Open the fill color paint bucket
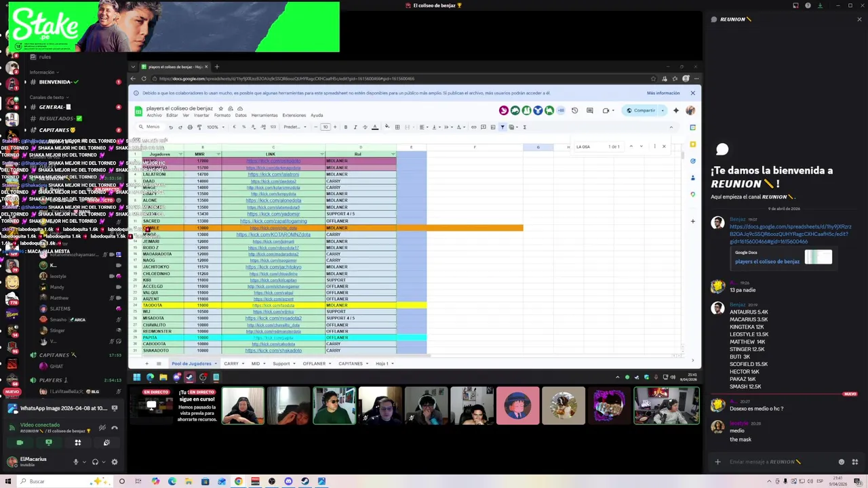This screenshot has width=868, height=488. pyautogui.click(x=387, y=127)
